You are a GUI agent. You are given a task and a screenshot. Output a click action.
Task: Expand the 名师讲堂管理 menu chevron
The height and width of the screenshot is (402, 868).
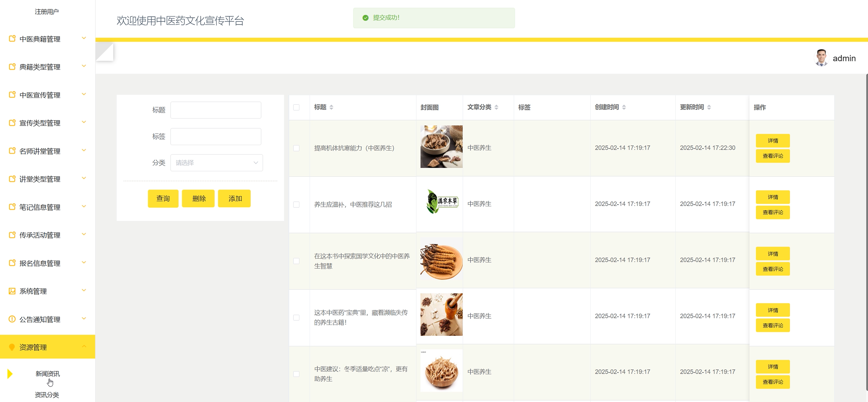(84, 150)
